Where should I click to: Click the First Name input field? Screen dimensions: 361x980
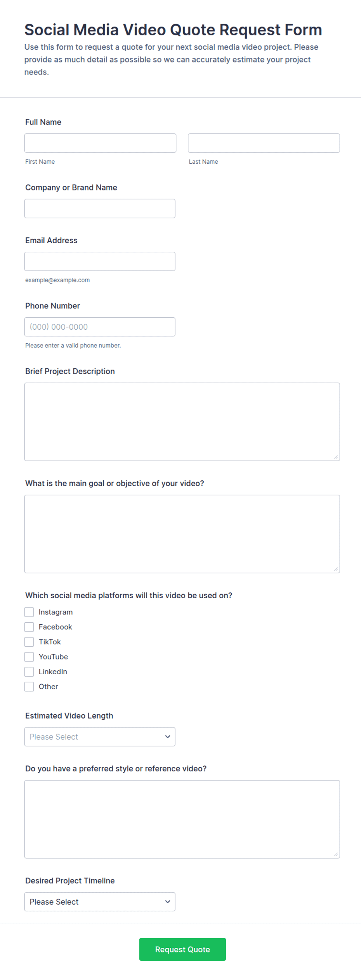pyautogui.click(x=100, y=143)
